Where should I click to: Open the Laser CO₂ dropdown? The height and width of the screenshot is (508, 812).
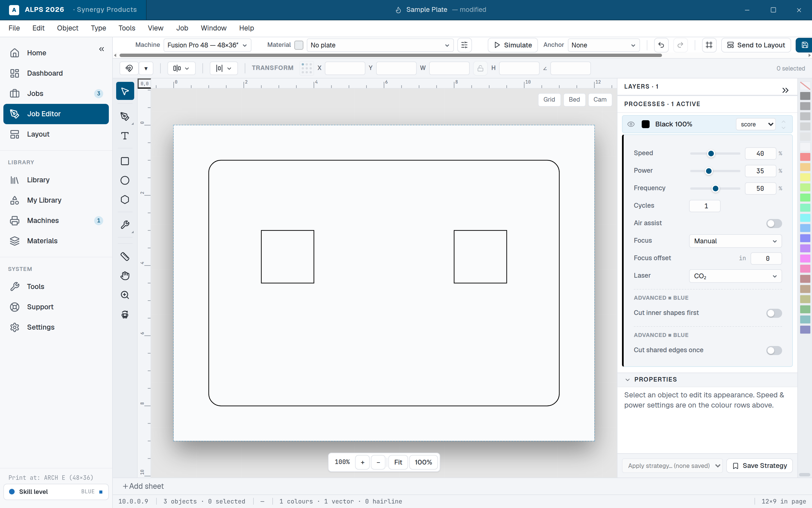[735, 276]
